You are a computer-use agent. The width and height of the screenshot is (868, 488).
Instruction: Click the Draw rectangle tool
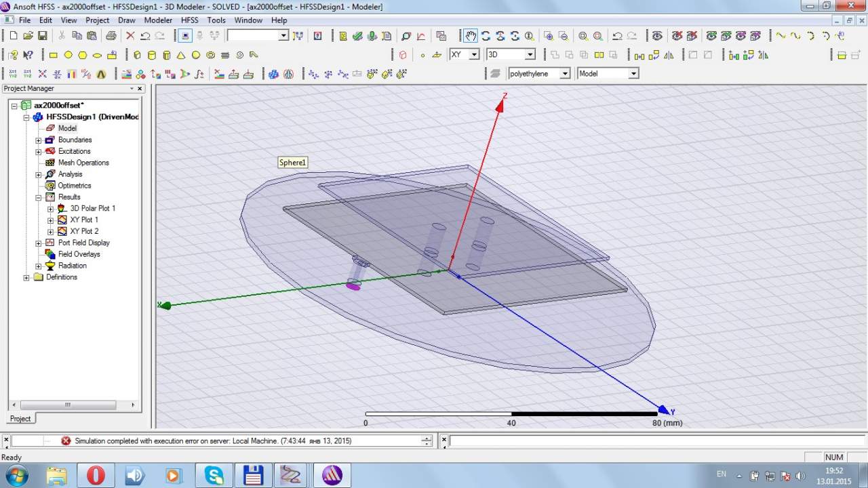tap(54, 55)
